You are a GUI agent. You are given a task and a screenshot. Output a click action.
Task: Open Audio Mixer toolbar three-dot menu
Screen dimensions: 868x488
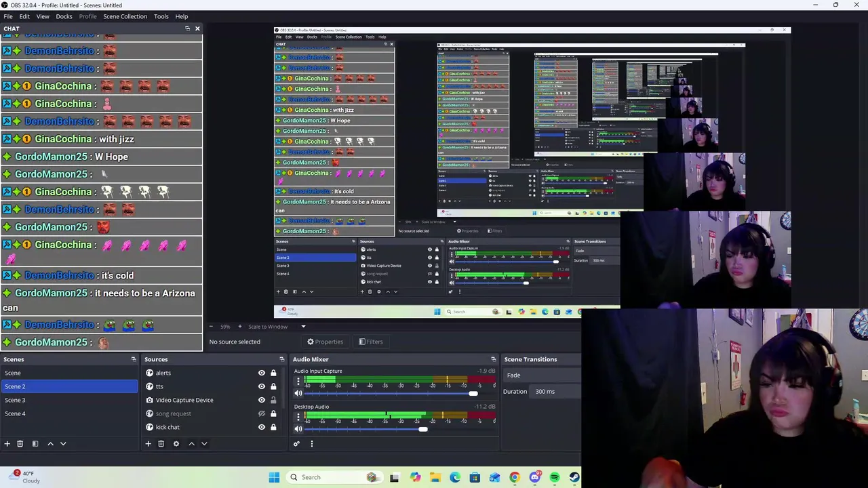(x=312, y=443)
